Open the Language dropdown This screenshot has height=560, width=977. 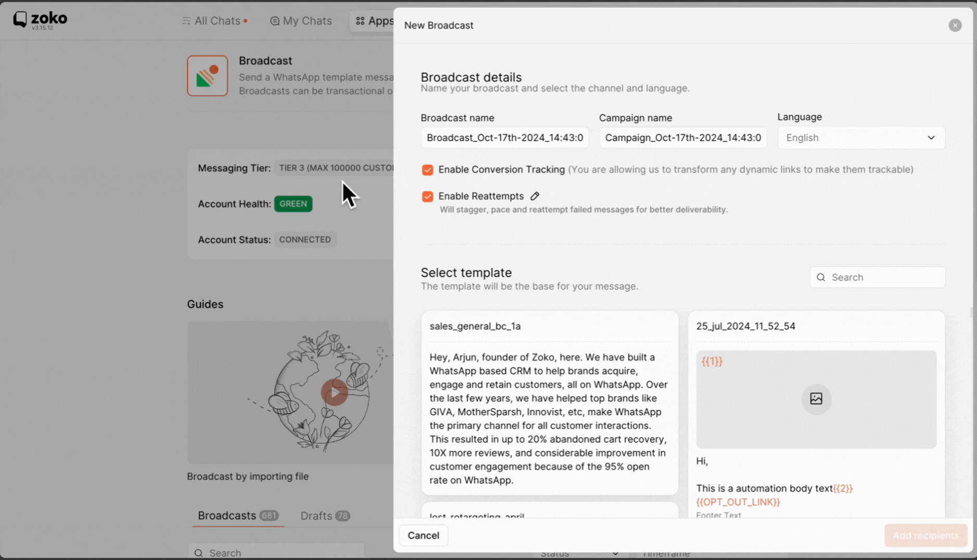[861, 138]
